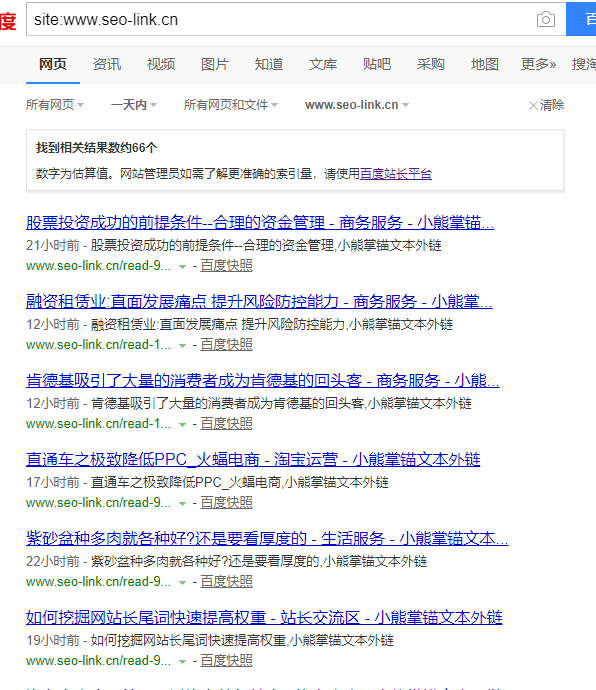Open camera image search icon
Image resolution: width=596 pixels, height=690 pixels.
[545, 19]
